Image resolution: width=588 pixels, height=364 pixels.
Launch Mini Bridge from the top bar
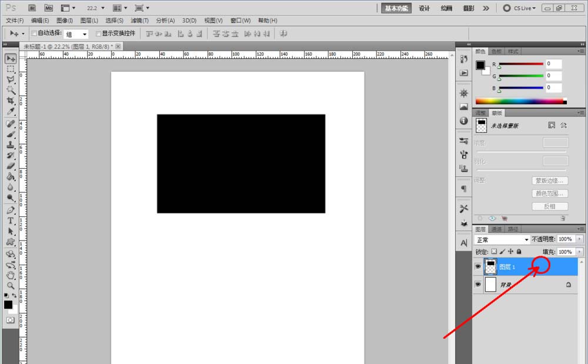(x=48, y=8)
